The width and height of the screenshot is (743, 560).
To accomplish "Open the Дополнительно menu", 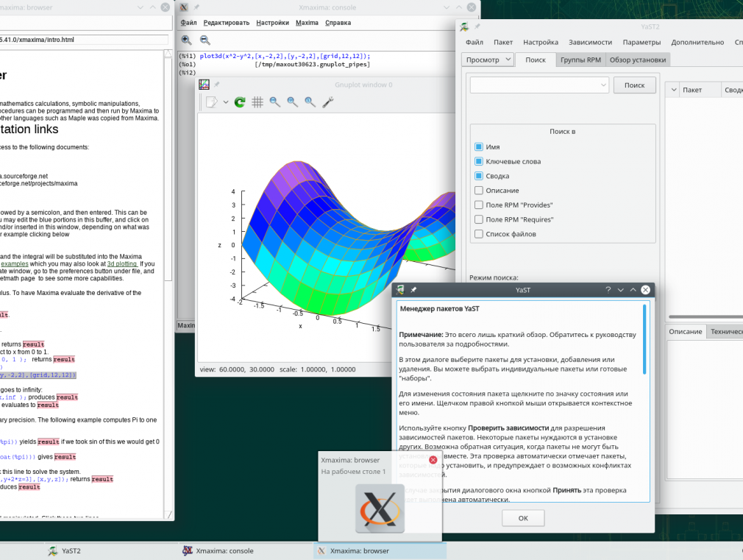I will click(x=697, y=42).
